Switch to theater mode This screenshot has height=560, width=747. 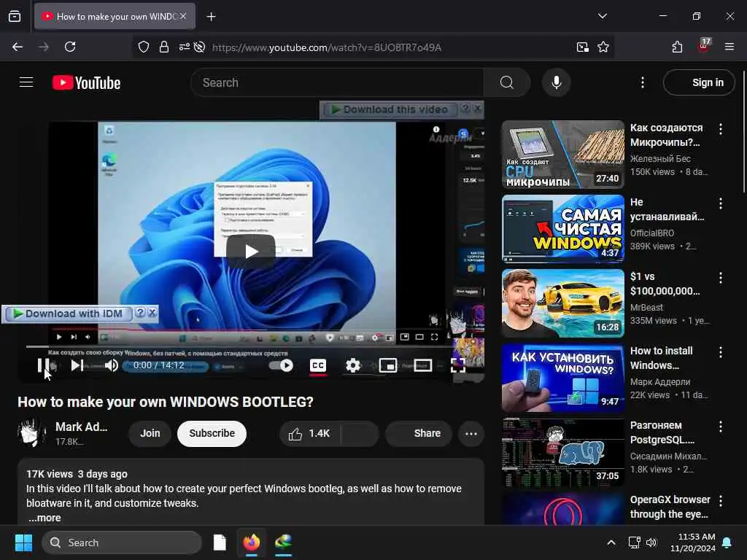[422, 365]
